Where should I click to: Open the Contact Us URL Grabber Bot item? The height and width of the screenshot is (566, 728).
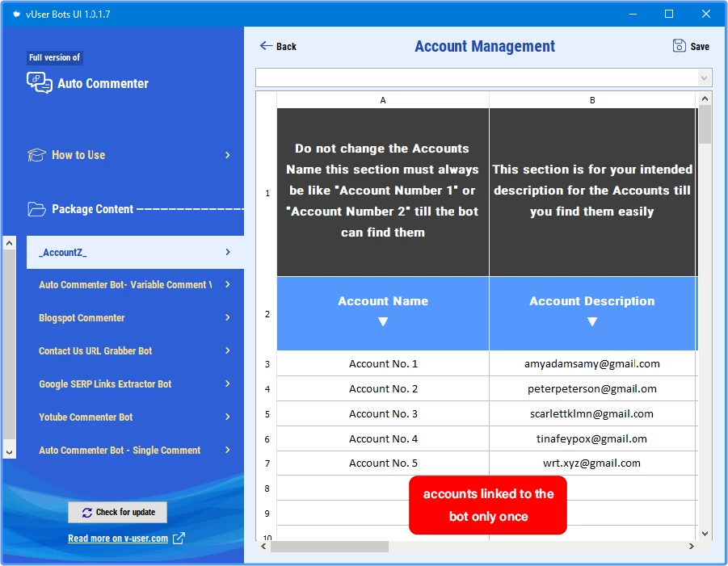[135, 350]
